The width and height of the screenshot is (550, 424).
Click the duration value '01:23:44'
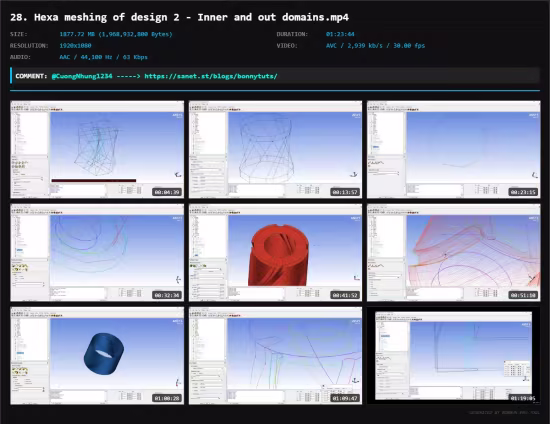[x=340, y=34]
